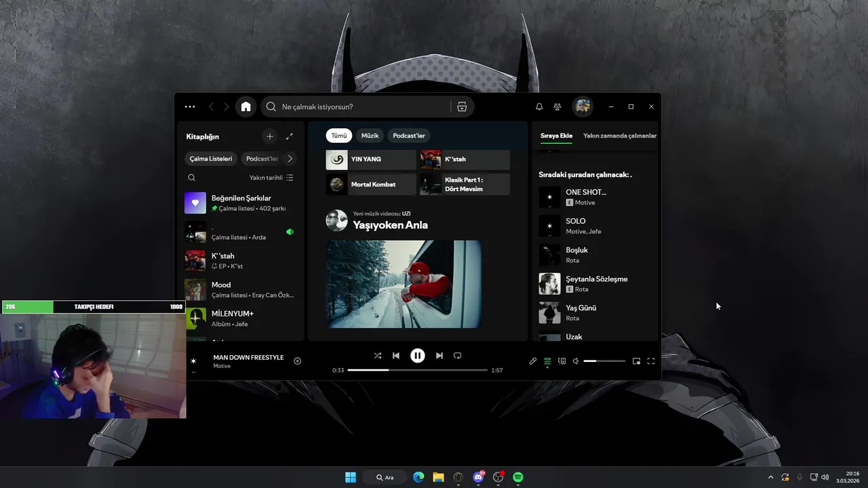The width and height of the screenshot is (868, 488).
Task: Switch to Yakın zamanda çalınanlar tab
Action: pos(620,136)
